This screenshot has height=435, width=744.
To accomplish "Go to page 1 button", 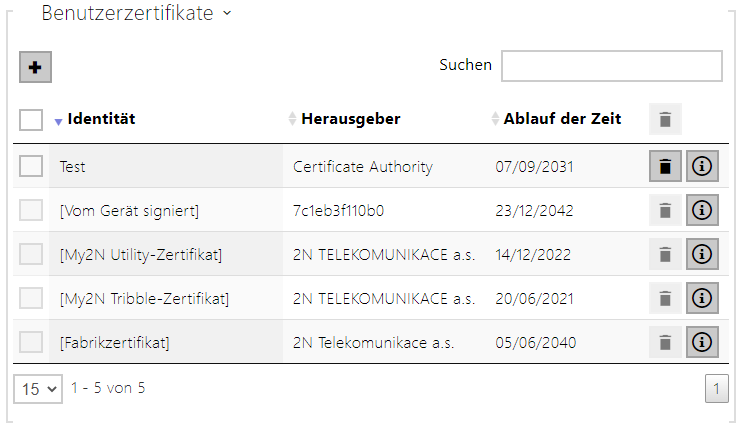I will click(x=716, y=389).
